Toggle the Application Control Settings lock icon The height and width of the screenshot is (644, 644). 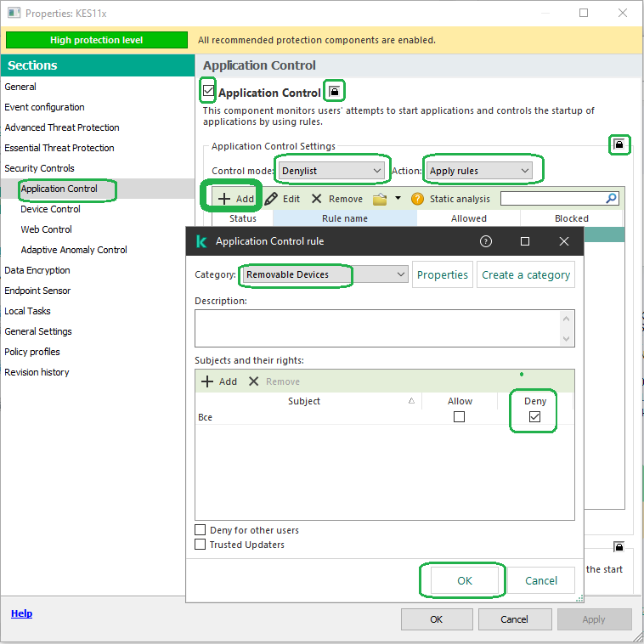(619, 144)
